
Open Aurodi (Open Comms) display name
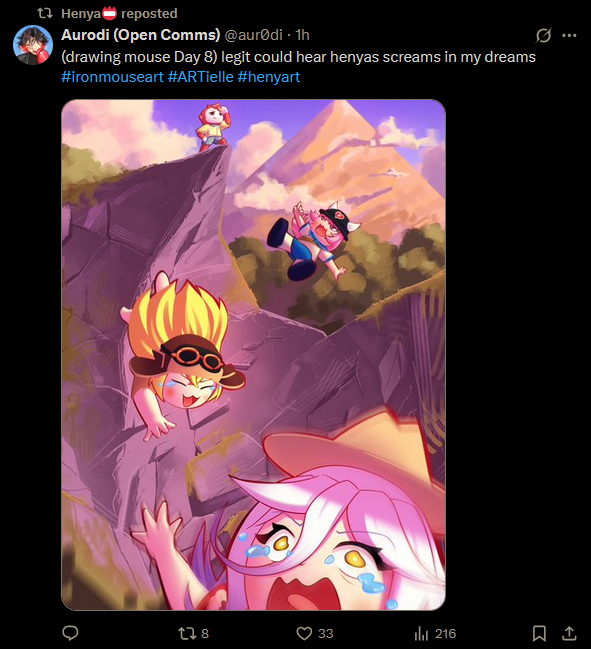coord(140,35)
